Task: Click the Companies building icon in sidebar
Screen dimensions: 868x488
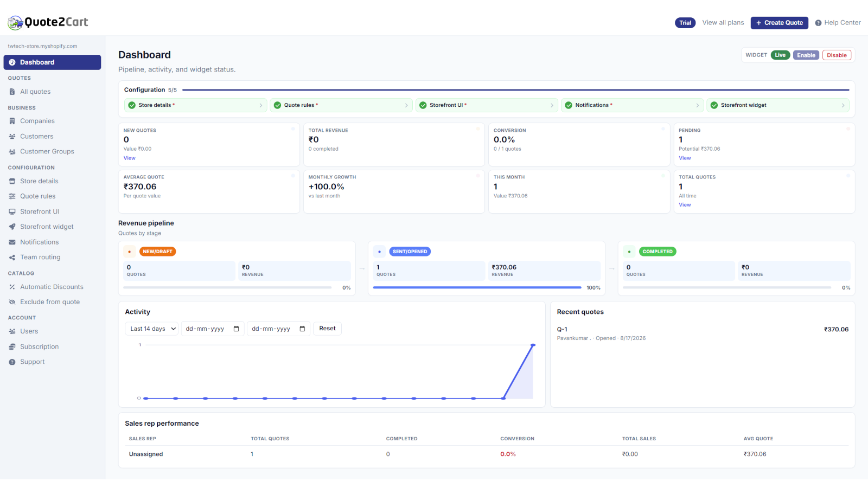Action: pos(12,121)
